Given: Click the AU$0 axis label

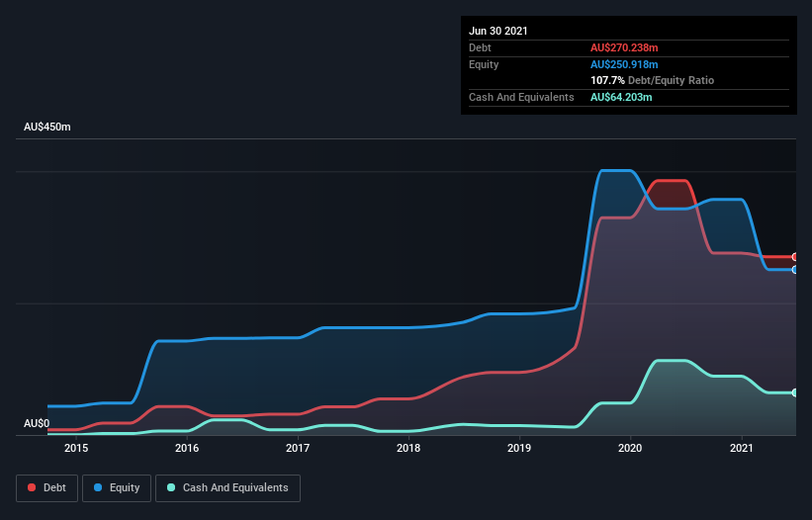Looking at the screenshot, I should tap(37, 423).
